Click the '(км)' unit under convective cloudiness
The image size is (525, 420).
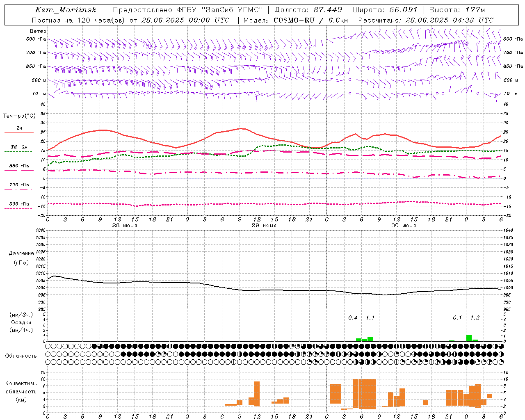point(21,399)
